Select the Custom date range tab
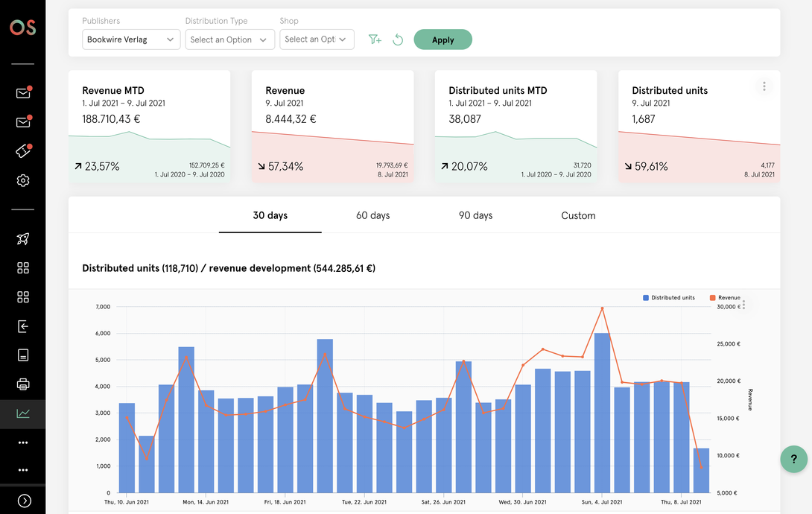812x514 pixels. tap(578, 215)
